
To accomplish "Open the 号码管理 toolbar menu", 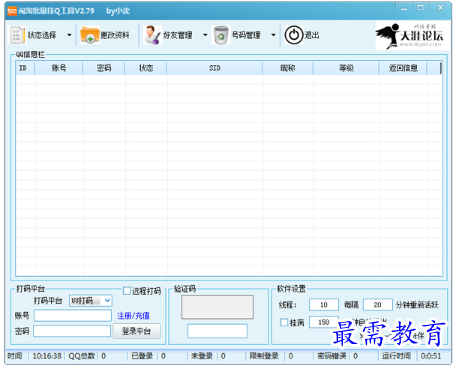I will pyautogui.click(x=246, y=35).
